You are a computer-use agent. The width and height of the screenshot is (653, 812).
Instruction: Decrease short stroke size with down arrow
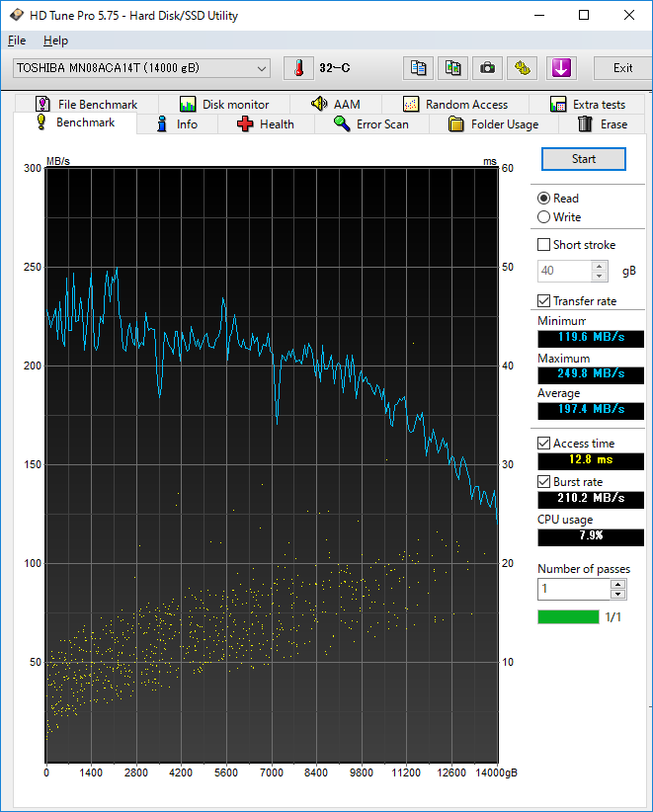click(x=599, y=276)
